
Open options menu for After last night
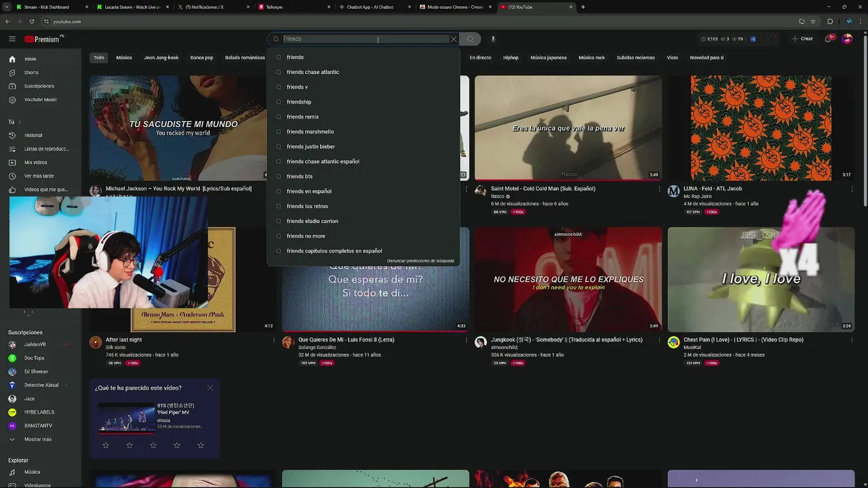pyautogui.click(x=274, y=340)
